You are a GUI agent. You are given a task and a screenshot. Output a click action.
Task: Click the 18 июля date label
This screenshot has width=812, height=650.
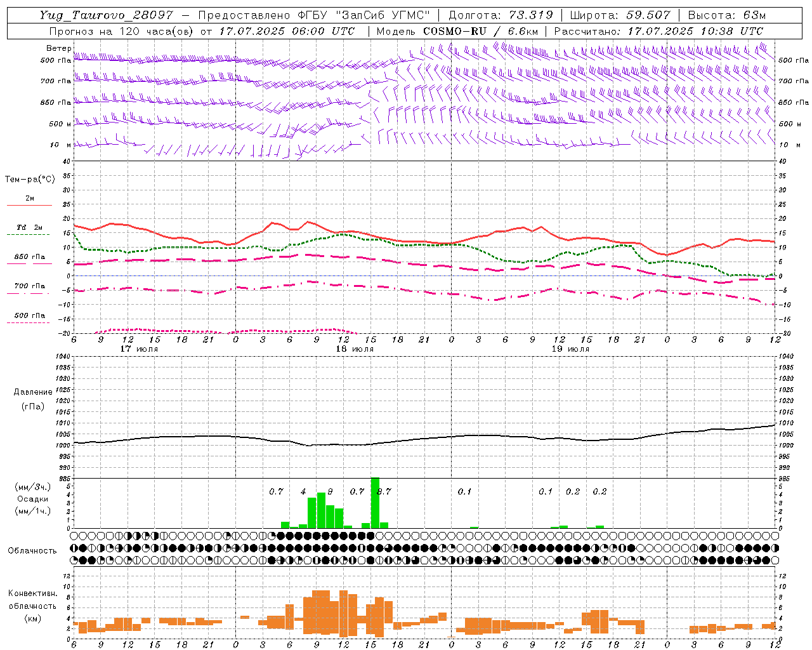(355, 349)
